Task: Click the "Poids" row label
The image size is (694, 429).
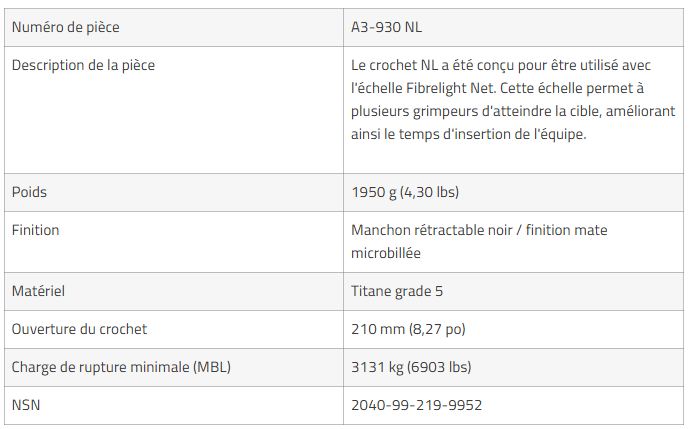Action: coord(29,192)
